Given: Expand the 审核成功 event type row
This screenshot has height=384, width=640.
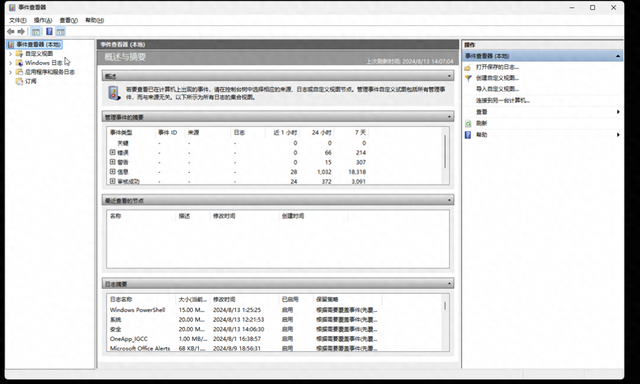Looking at the screenshot, I should click(113, 181).
